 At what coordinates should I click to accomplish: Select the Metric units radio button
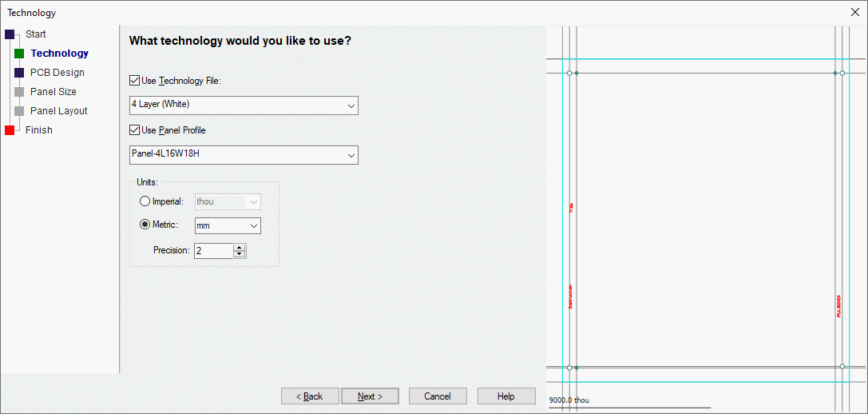click(x=145, y=225)
